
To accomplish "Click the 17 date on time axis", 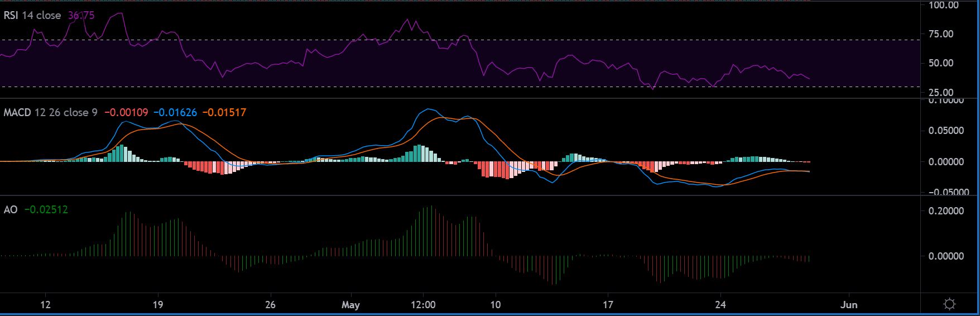I will (608, 305).
